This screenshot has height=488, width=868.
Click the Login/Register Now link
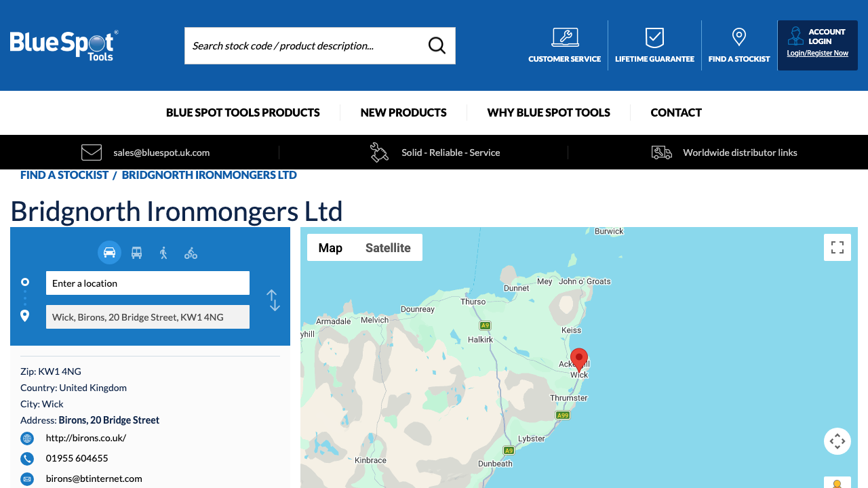(817, 52)
